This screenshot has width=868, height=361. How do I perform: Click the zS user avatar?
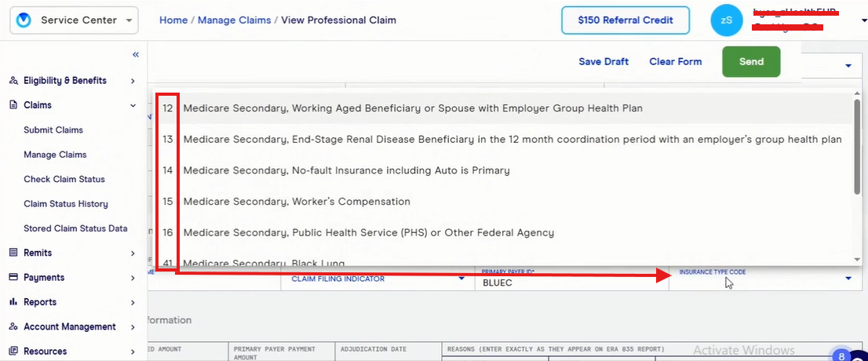tap(726, 20)
